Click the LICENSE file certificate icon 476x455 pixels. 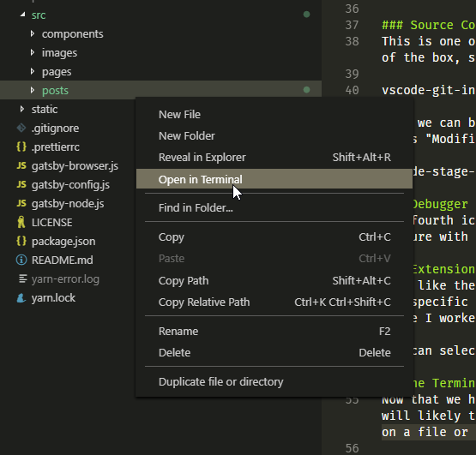(x=21, y=222)
